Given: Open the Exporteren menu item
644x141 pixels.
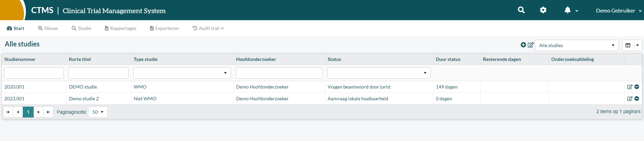Looking at the screenshot, I should [x=164, y=28].
